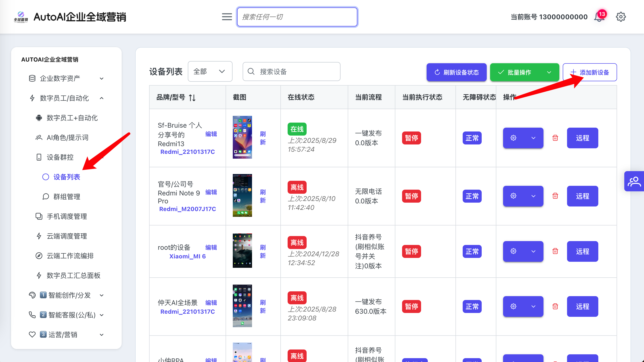The width and height of the screenshot is (644, 362).
Task: Open the notification bell with badge 13
Action: point(600,17)
